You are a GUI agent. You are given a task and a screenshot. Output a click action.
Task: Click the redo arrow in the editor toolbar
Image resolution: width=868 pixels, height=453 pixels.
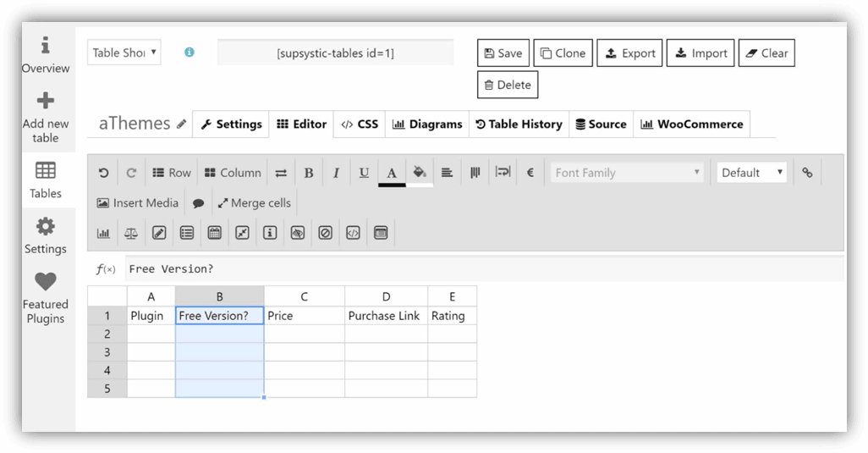coord(131,173)
